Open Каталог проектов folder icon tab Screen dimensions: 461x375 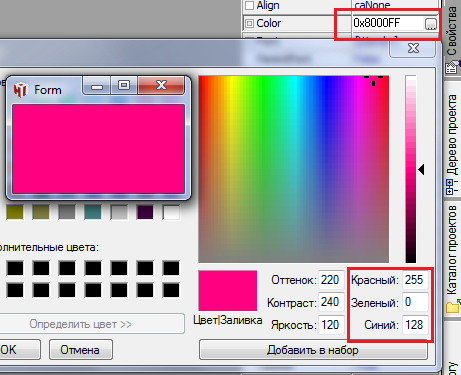click(453, 306)
